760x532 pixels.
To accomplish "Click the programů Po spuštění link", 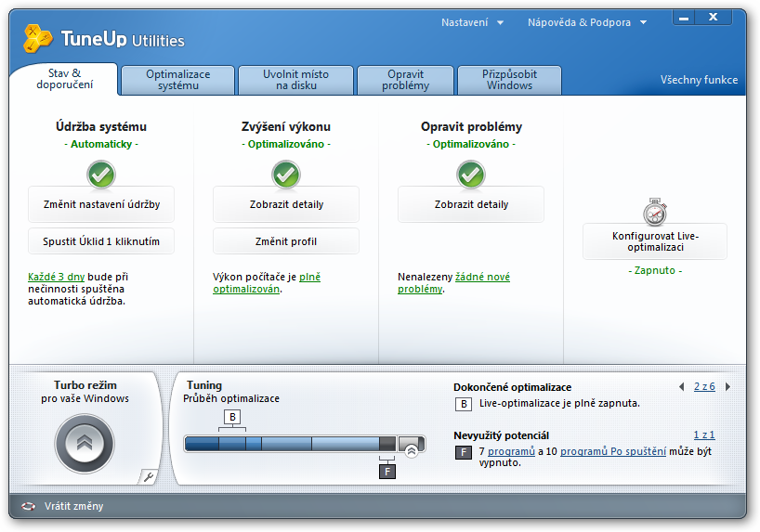I will click(613, 451).
